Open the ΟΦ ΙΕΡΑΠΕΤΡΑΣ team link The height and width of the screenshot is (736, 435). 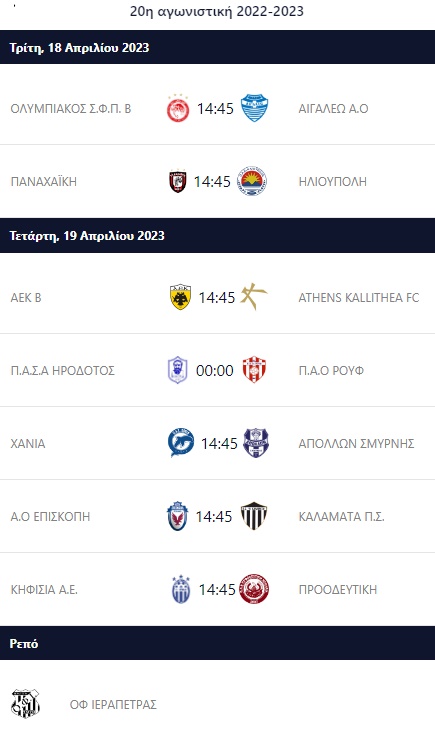coord(113,705)
